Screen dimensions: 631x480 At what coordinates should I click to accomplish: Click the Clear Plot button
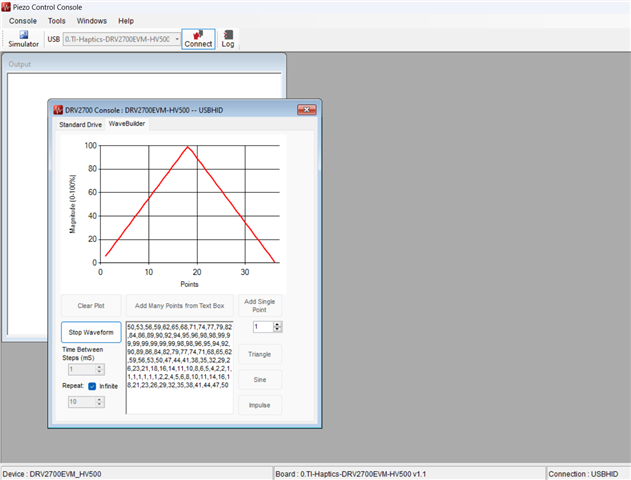click(x=91, y=306)
